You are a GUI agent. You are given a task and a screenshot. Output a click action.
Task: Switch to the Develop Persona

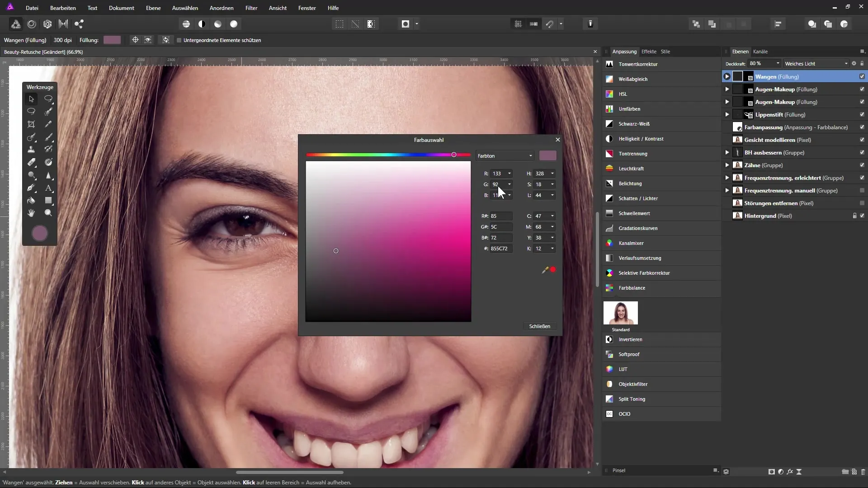tap(47, 24)
